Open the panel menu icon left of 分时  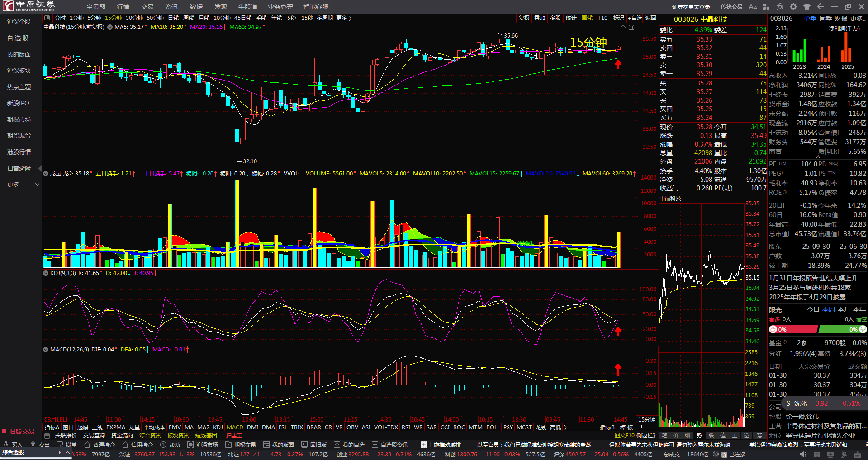tap(47, 18)
